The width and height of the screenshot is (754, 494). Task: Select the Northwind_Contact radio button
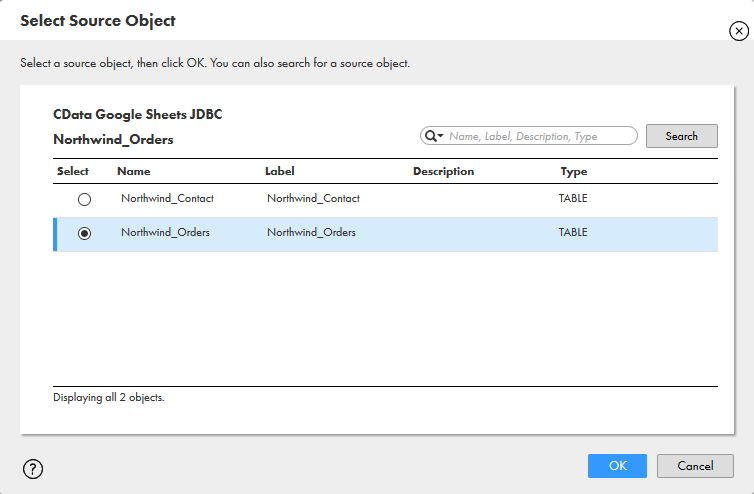[84, 199]
